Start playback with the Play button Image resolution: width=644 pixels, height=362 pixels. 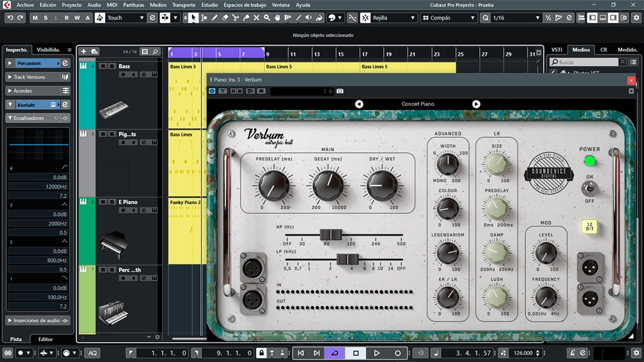376,353
